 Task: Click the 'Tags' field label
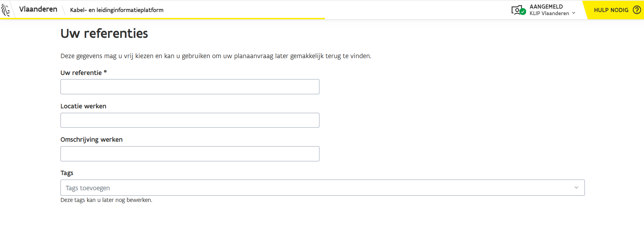pyautogui.click(x=67, y=173)
